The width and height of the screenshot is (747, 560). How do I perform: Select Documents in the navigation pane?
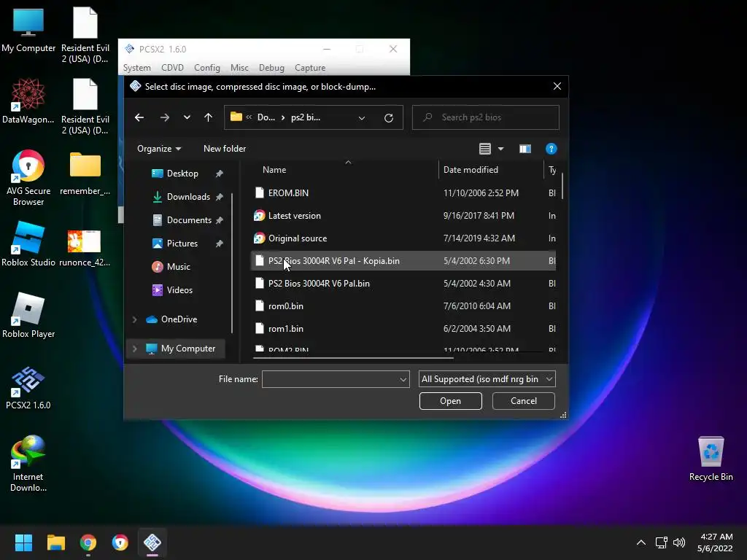coord(189,220)
